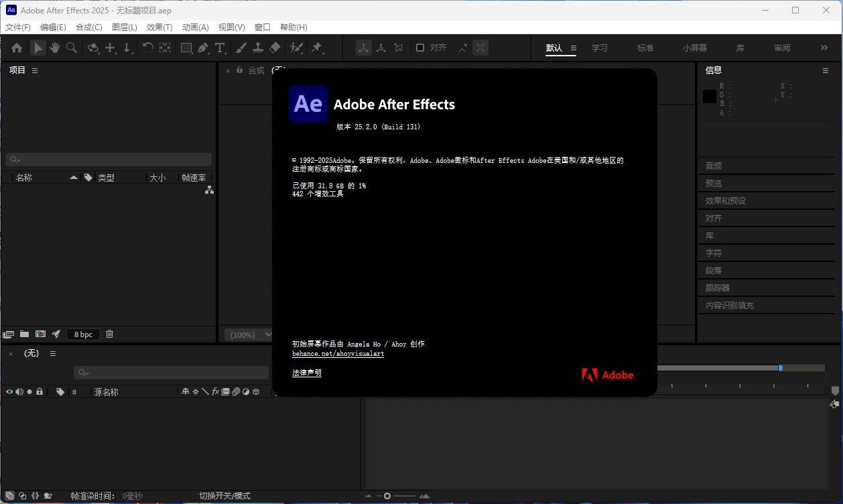This screenshot has width=843, height=504.
Task: Open the 法律声明 link
Action: pos(307,373)
